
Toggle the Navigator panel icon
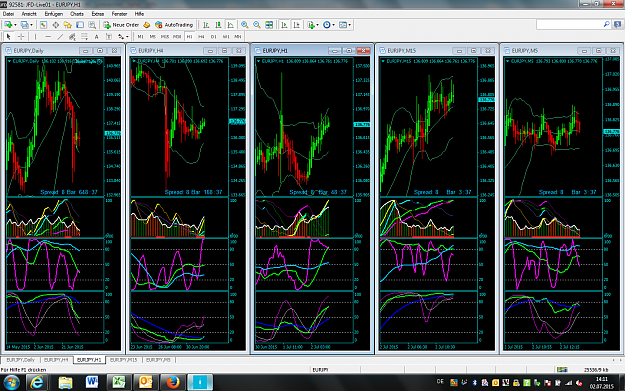click(x=68, y=25)
